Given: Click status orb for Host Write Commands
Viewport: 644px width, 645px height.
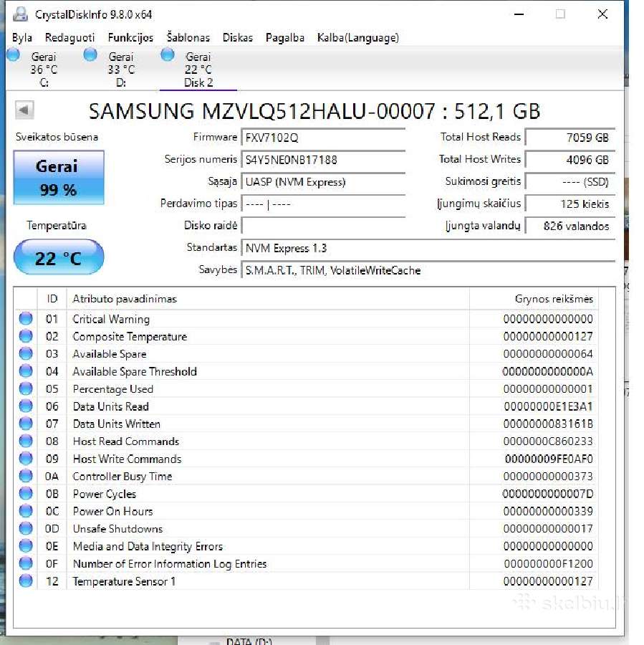Looking at the screenshot, I should click(26, 458).
